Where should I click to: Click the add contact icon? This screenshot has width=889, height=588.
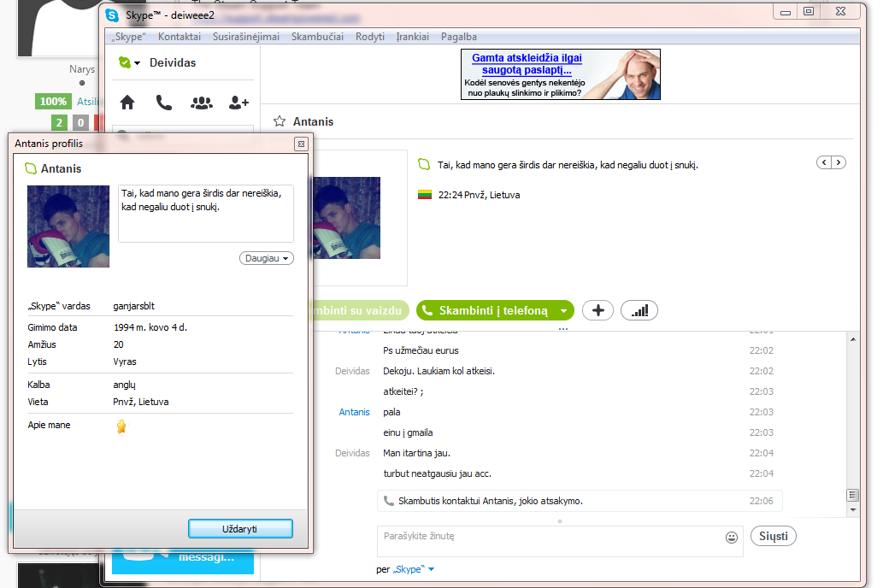tap(238, 103)
